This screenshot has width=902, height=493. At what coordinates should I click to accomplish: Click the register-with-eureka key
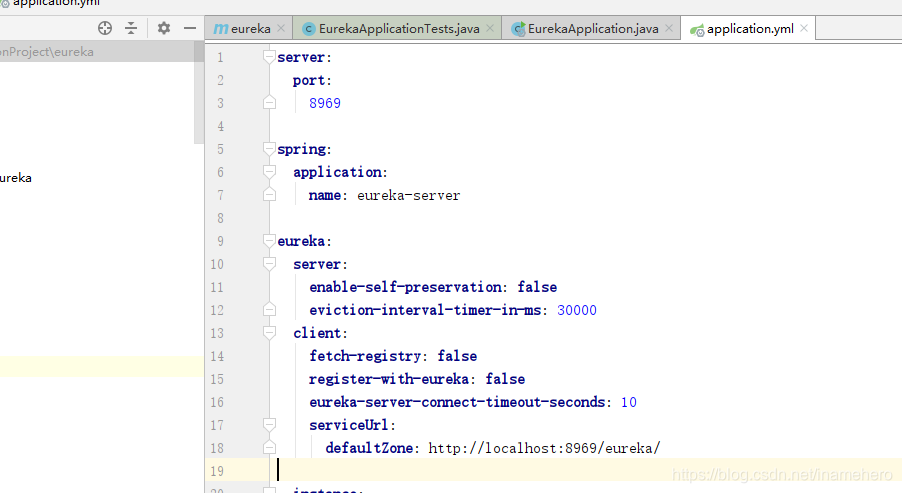[x=389, y=379]
